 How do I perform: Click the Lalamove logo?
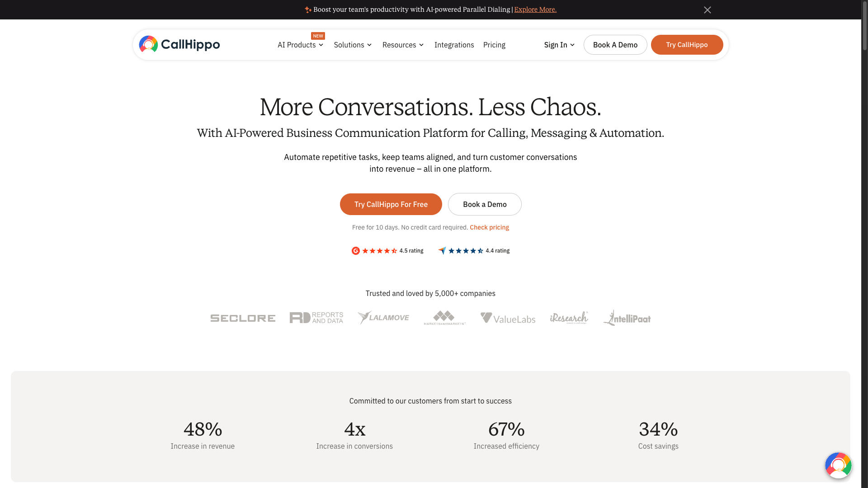383,318
